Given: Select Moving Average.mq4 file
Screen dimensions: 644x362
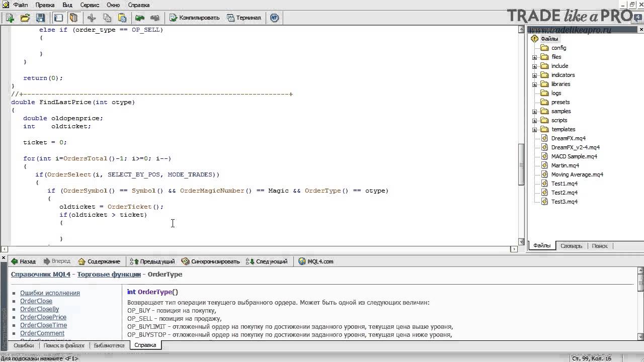Looking at the screenshot, I should [577, 174].
